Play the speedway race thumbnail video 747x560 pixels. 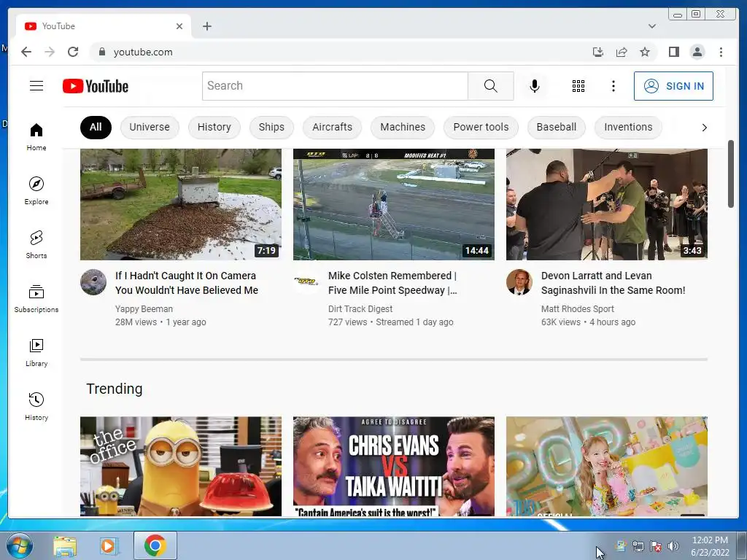(x=393, y=204)
